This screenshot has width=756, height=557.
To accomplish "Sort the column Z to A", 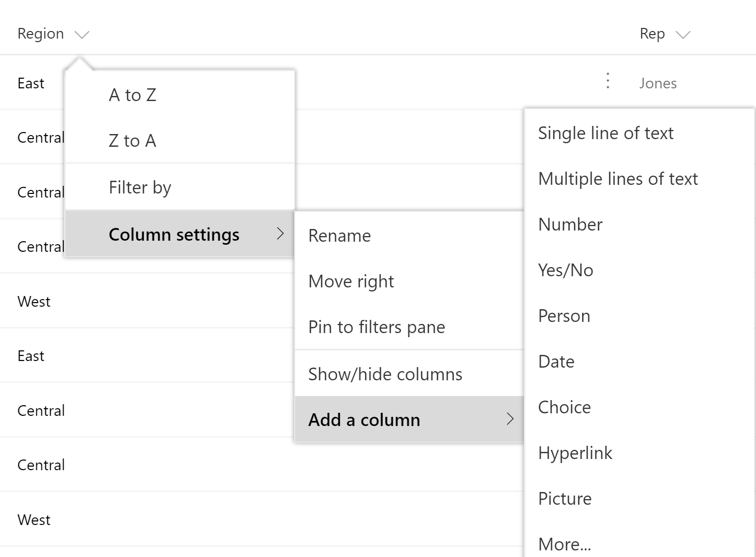I will [x=133, y=141].
